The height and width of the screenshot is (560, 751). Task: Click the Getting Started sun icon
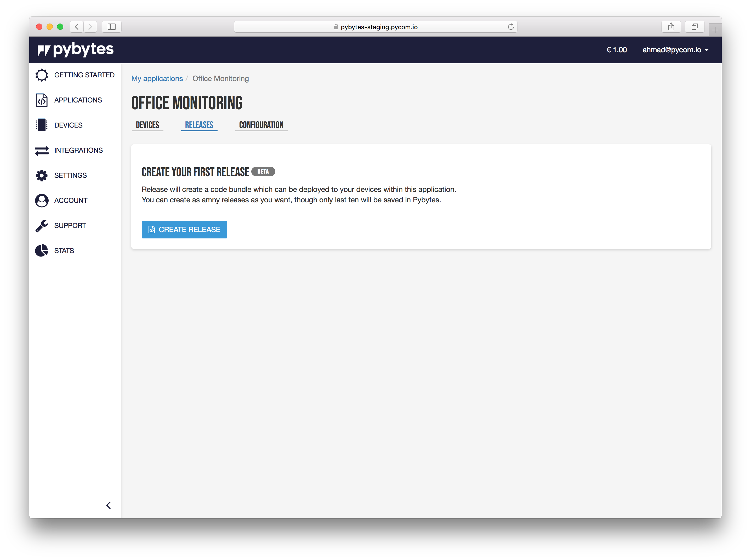pyautogui.click(x=42, y=75)
